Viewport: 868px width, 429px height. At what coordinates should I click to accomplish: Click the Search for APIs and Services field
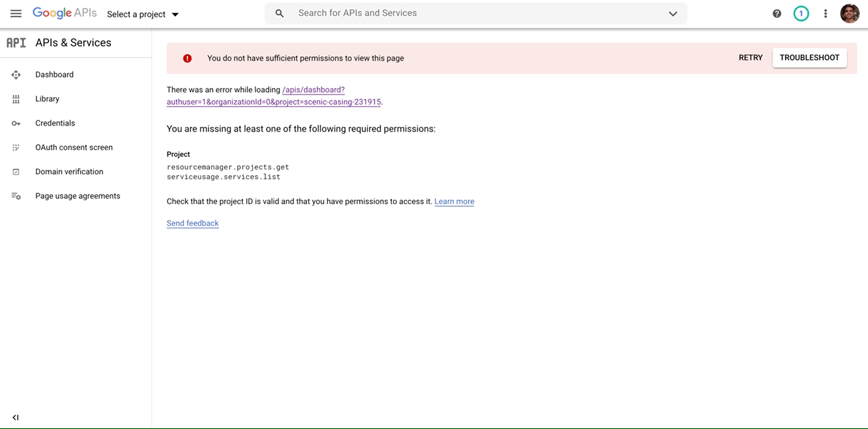463,13
